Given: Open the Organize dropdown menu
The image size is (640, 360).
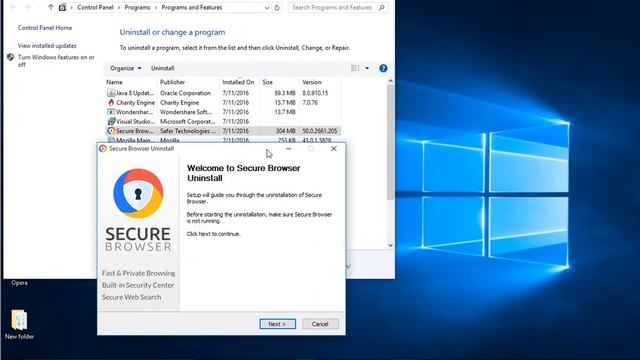Looking at the screenshot, I should (125, 68).
